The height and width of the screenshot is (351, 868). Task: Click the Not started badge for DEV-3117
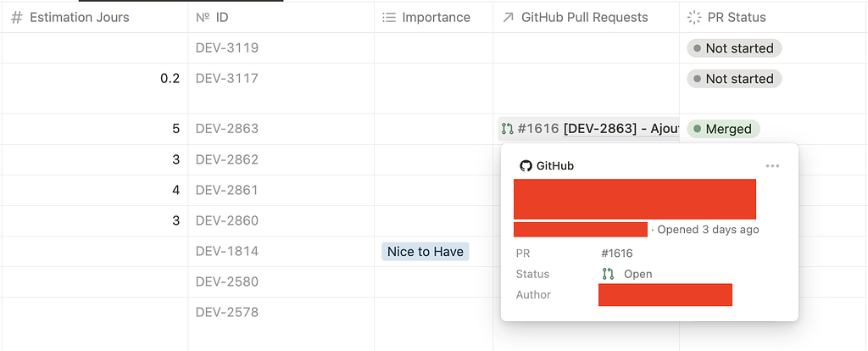pyautogui.click(x=734, y=79)
